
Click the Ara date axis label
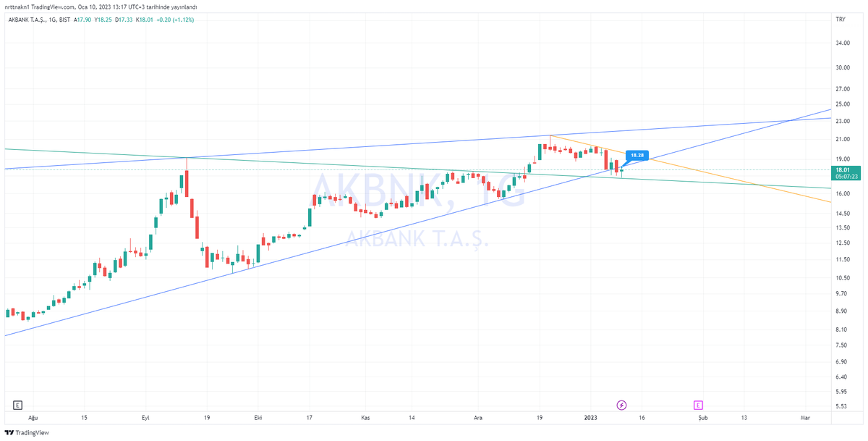click(x=477, y=418)
